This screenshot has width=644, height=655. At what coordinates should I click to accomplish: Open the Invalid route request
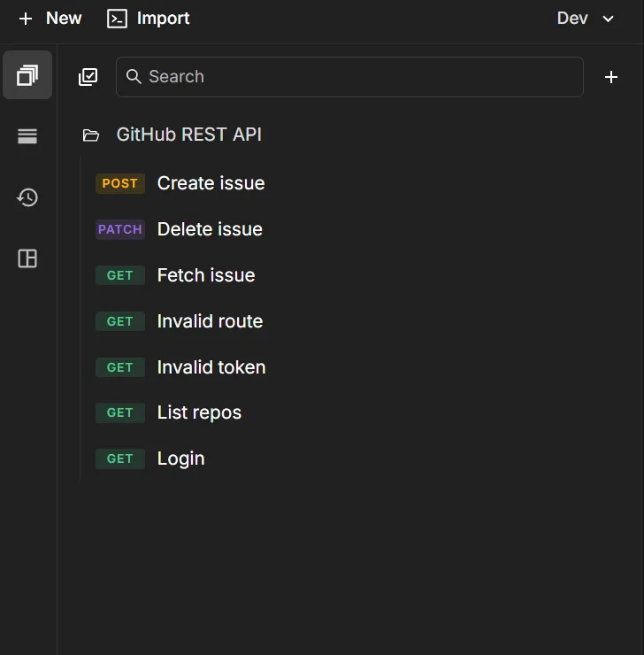(x=210, y=320)
